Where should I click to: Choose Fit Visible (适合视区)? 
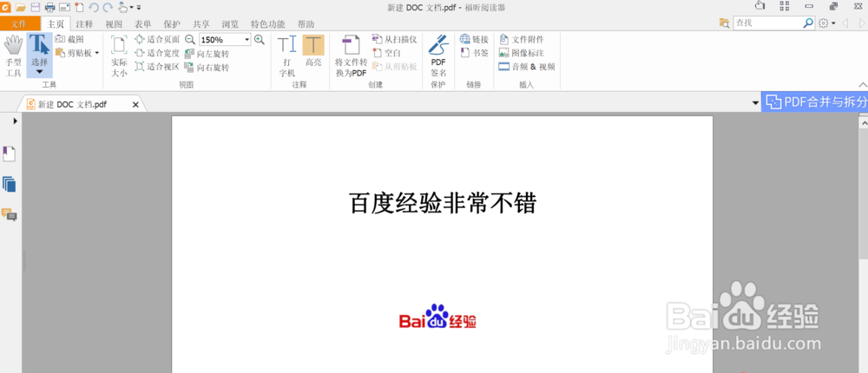tap(157, 67)
